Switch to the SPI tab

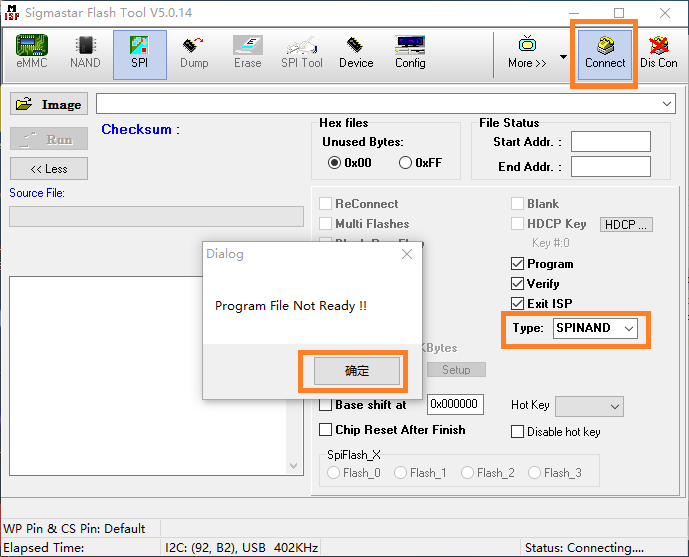(139, 52)
